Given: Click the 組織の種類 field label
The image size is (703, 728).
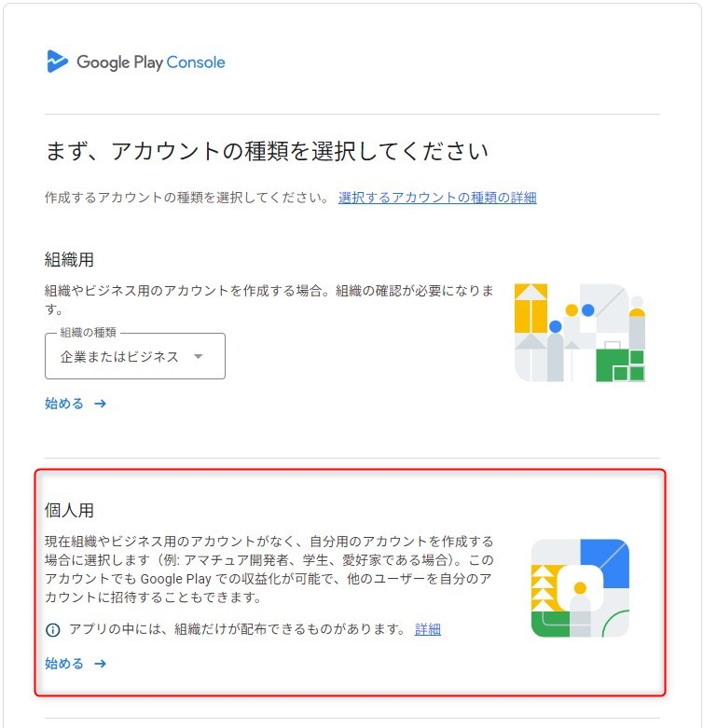Looking at the screenshot, I should 90,333.
